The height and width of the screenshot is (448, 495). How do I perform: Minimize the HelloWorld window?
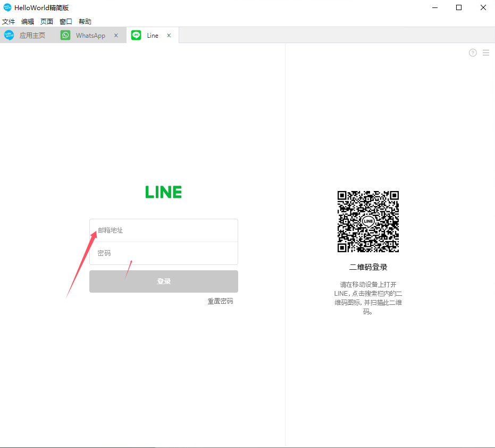click(435, 7)
